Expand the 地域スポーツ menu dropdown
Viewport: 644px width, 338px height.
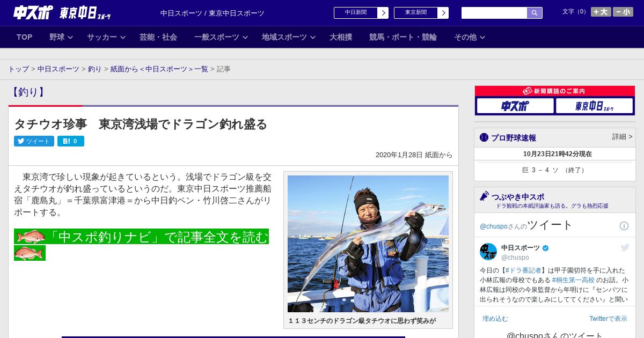coord(289,37)
